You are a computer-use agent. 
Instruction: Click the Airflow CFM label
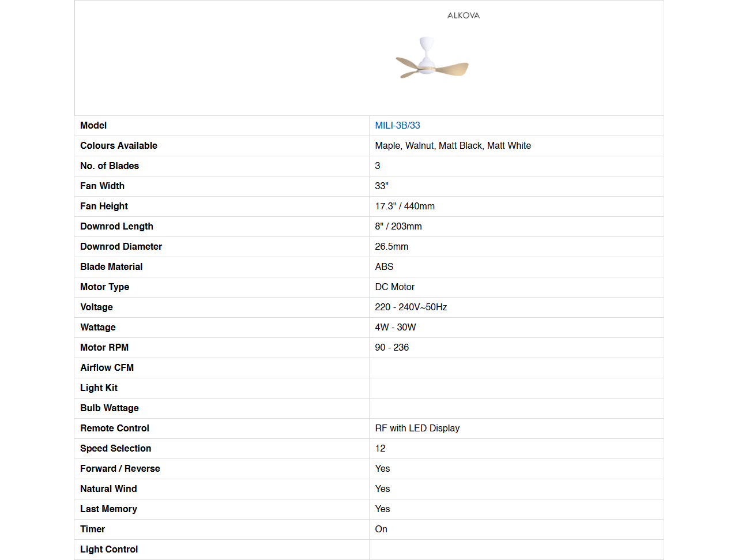click(x=107, y=368)
